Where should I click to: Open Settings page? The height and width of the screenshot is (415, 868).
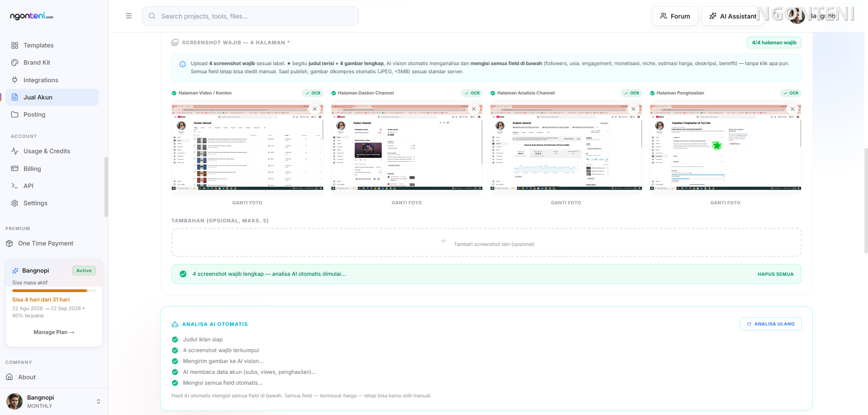coord(52,203)
